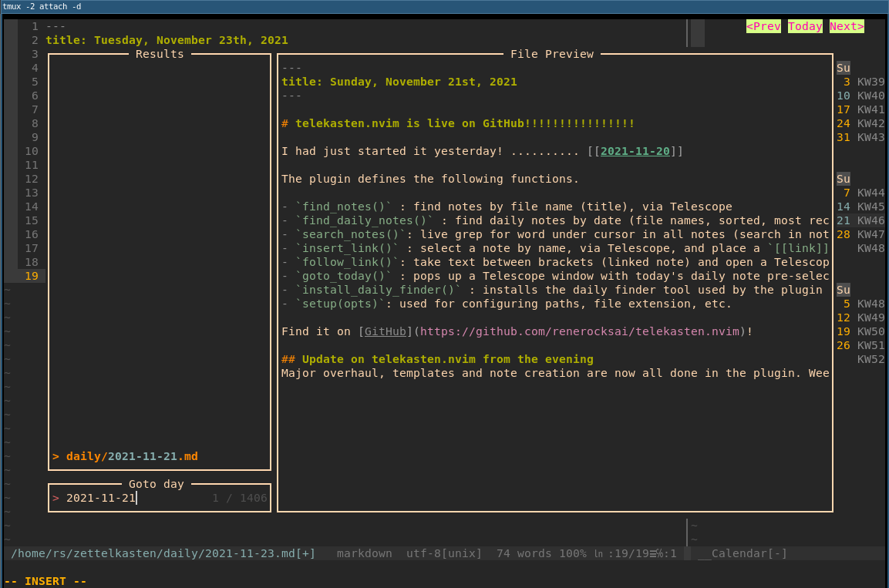Click the __Calendar buffer name in statusline

(x=742, y=553)
